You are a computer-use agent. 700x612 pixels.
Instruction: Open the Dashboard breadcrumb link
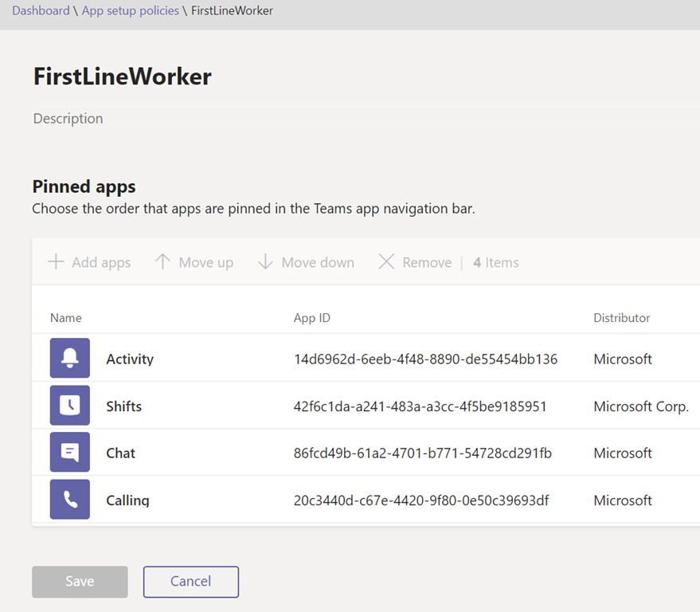[41, 11]
